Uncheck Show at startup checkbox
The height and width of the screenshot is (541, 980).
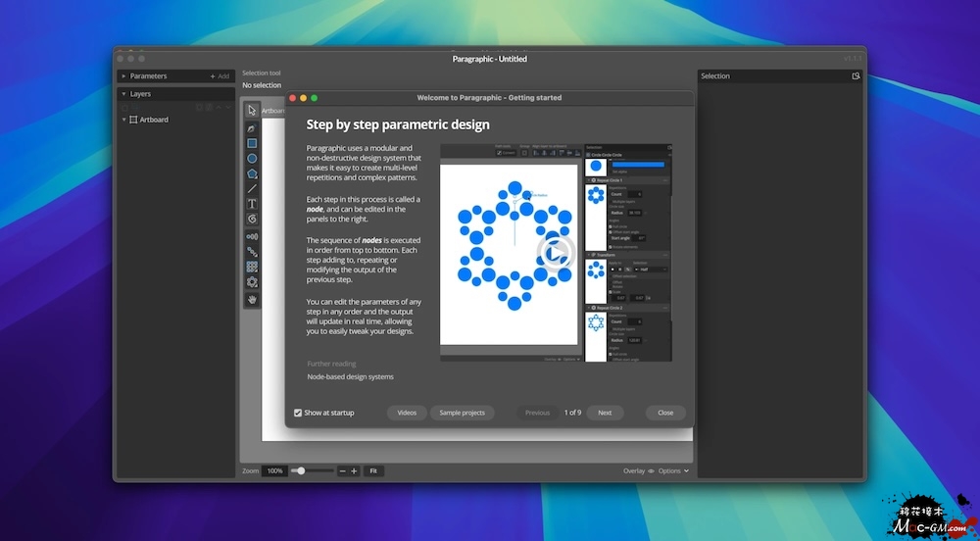click(x=298, y=413)
